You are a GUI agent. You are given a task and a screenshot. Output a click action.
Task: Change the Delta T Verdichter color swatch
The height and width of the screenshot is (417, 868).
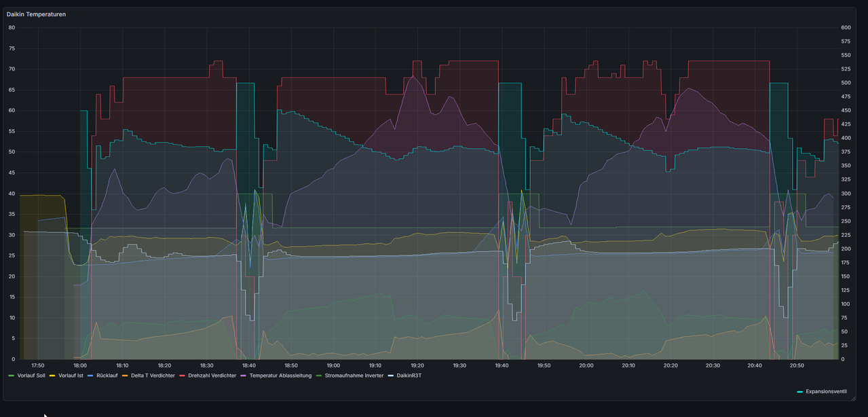coord(125,376)
